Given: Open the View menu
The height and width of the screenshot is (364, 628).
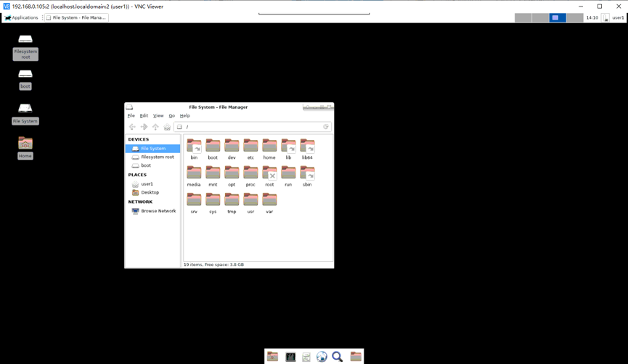Looking at the screenshot, I should [x=158, y=115].
